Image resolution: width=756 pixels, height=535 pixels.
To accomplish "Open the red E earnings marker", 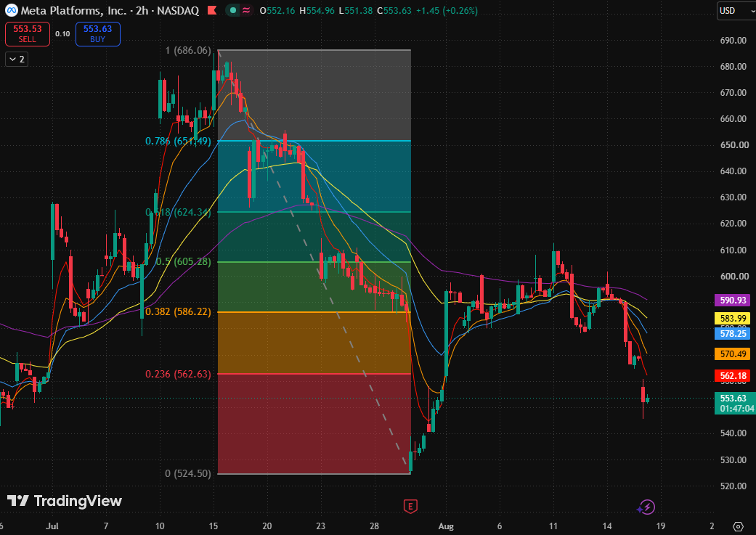I will point(410,506).
